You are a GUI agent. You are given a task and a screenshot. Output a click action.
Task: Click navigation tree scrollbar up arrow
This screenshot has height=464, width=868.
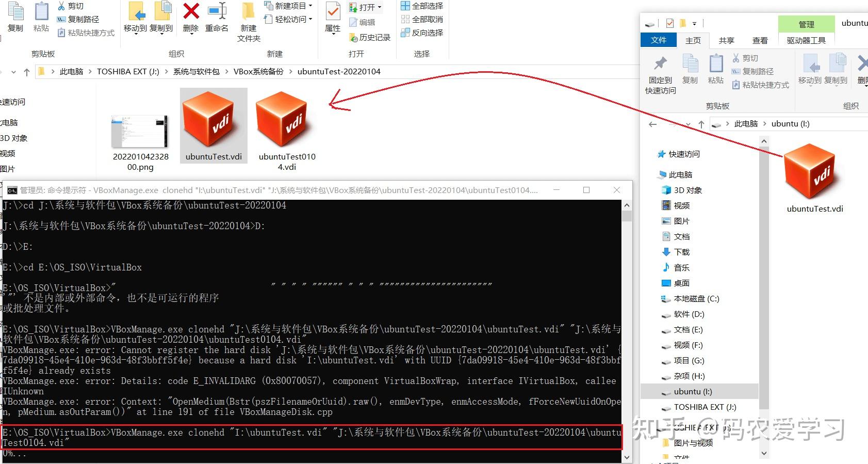tap(764, 141)
